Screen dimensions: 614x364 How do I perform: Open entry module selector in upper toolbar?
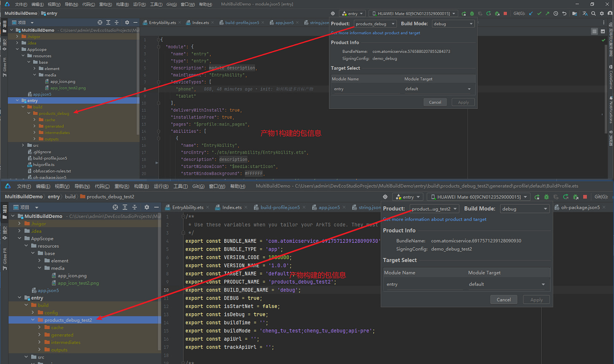tap(352, 13)
